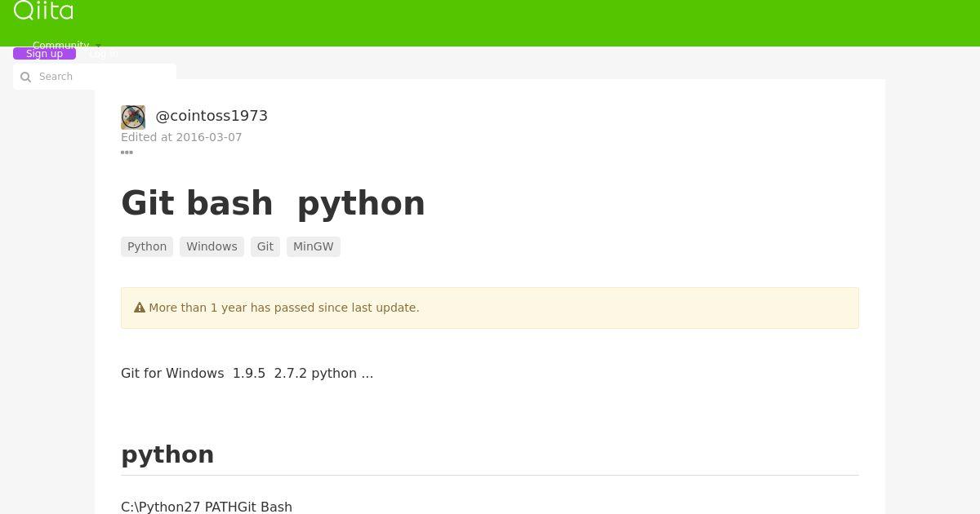Screen dimensions: 980x514
Task: Click 'More than 1 year has passed' notice text
Action: (284, 308)
